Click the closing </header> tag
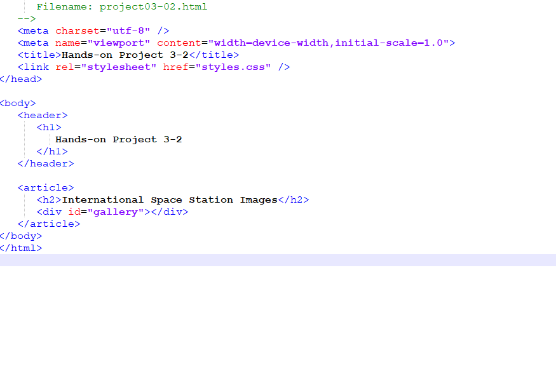 point(46,163)
